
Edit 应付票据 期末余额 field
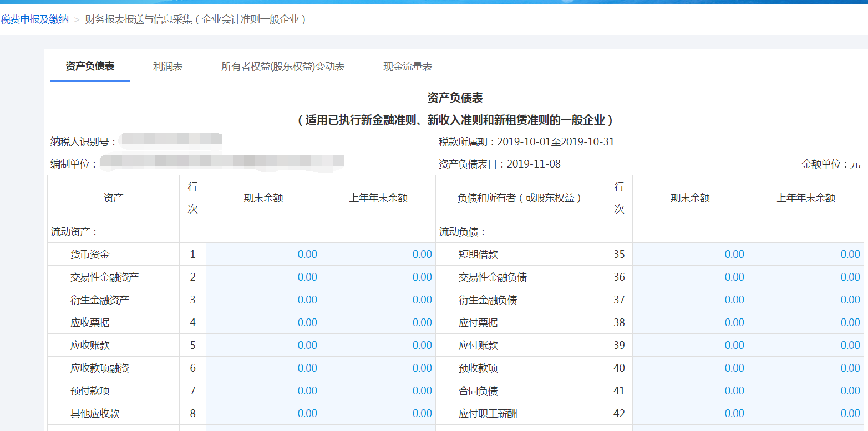click(690, 322)
